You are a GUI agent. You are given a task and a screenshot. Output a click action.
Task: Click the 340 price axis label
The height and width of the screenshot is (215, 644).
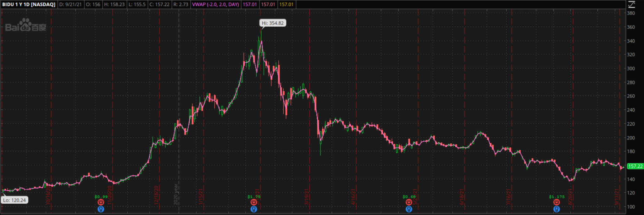tap(631, 41)
